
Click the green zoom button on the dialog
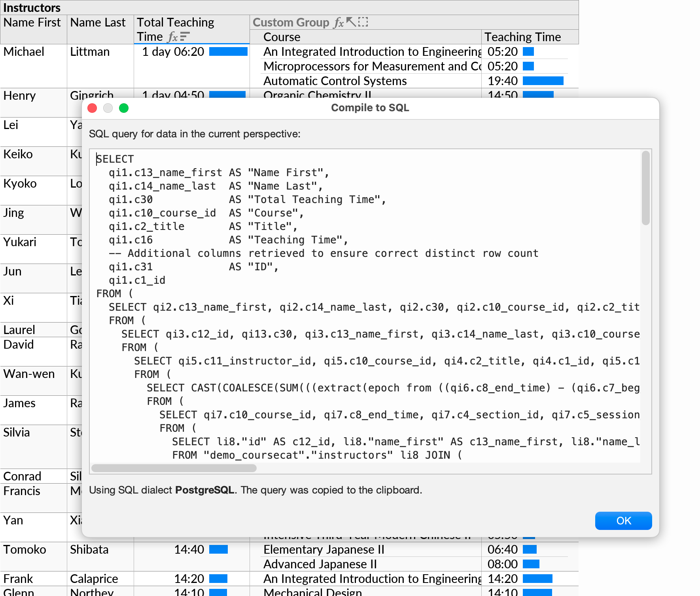(x=124, y=108)
